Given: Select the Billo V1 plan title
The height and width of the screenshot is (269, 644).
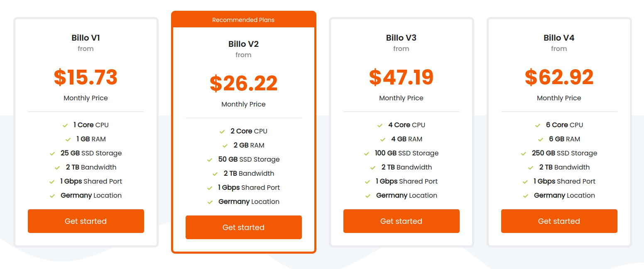Looking at the screenshot, I should 86,38.
